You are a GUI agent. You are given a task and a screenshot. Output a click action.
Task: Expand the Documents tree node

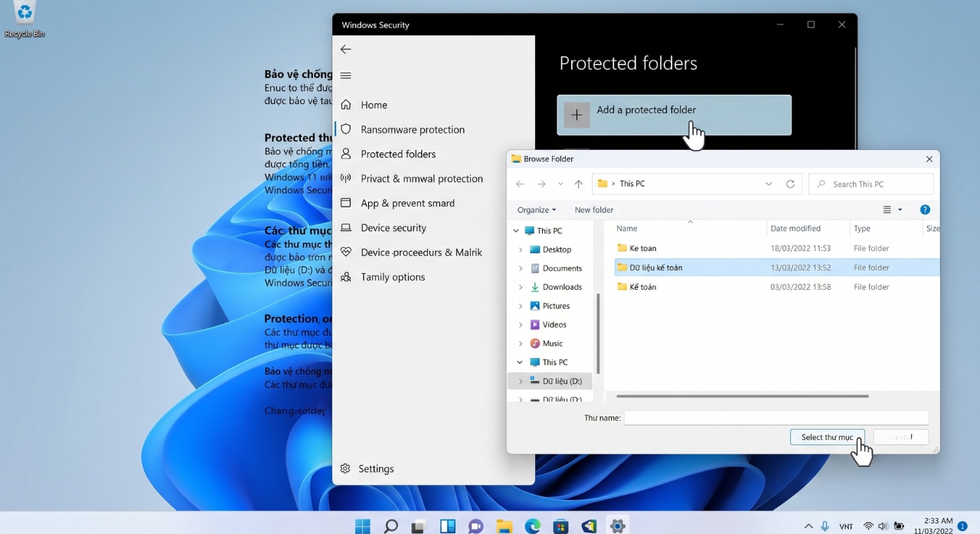point(521,269)
